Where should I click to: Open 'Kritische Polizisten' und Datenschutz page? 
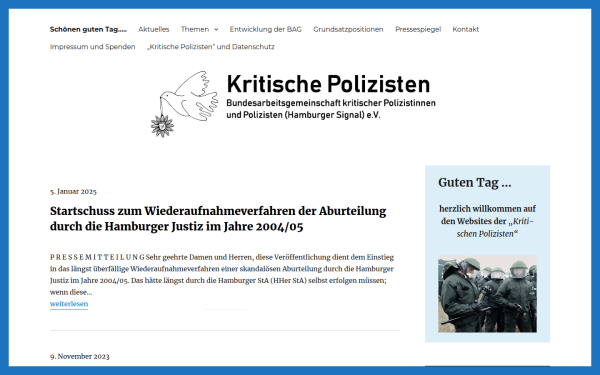click(x=210, y=47)
